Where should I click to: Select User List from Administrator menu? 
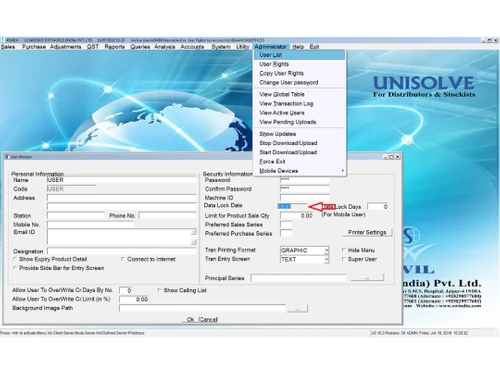pos(299,55)
